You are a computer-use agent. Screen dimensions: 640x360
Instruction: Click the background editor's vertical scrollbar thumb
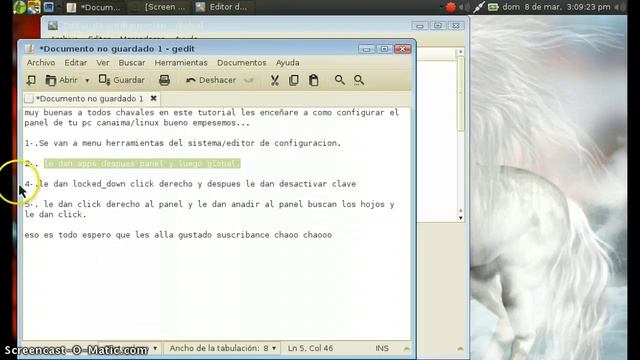point(460,93)
